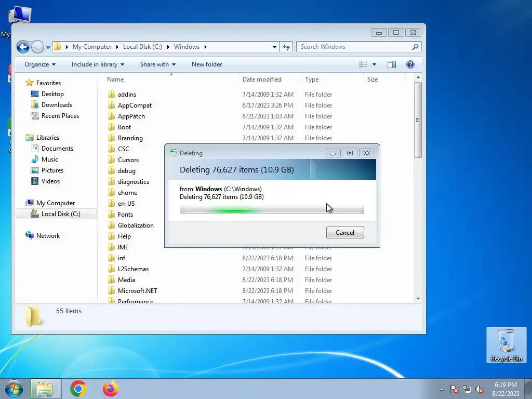532x399 pixels.
Task: Click the Change your view icon
Action: click(x=363, y=64)
